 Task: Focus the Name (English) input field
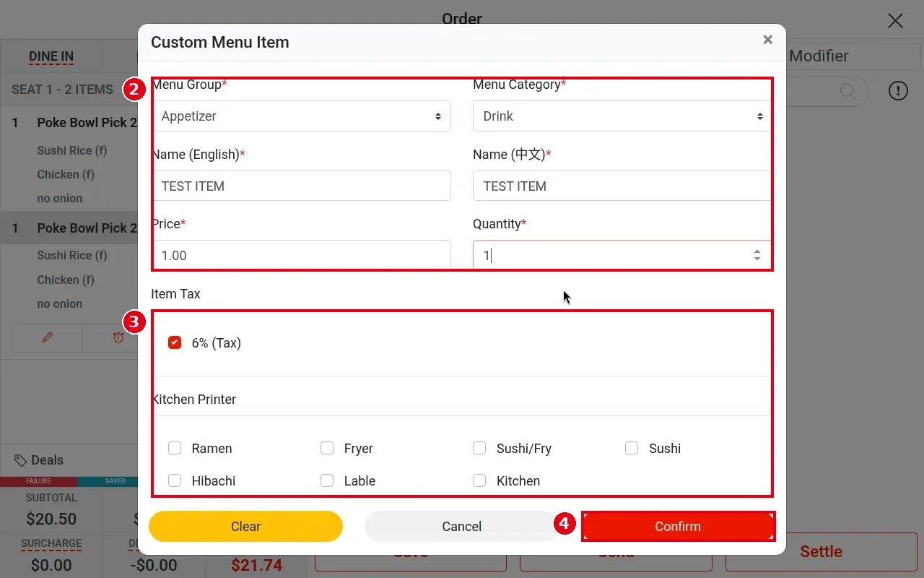click(301, 186)
